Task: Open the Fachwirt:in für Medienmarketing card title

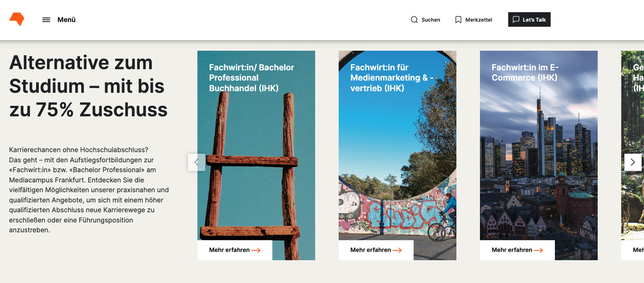Action: tap(391, 78)
